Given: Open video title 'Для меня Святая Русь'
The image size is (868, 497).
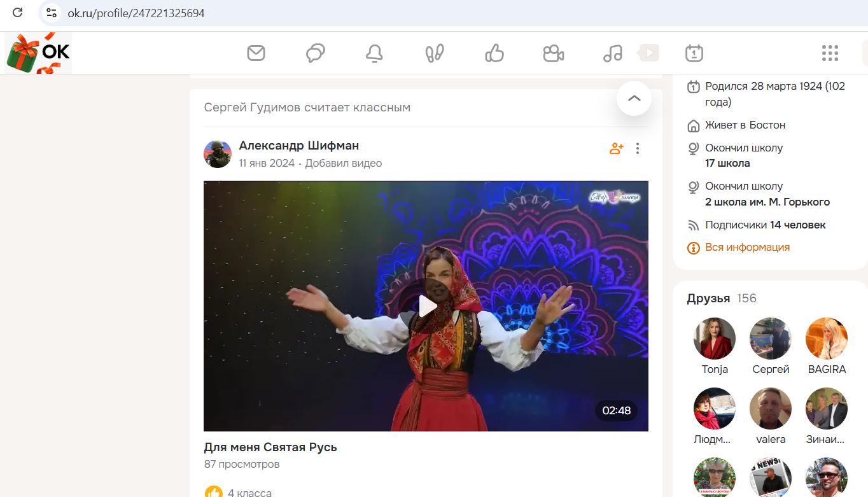Looking at the screenshot, I should (270, 447).
